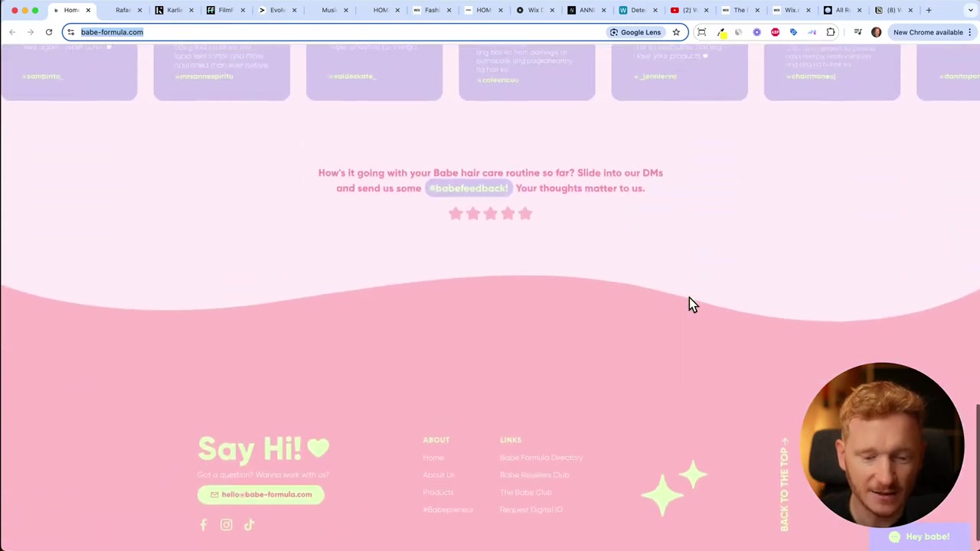Image resolution: width=980 pixels, height=551 pixels.
Task: Click the #babefeedback! hashtag highlight
Action: [469, 188]
